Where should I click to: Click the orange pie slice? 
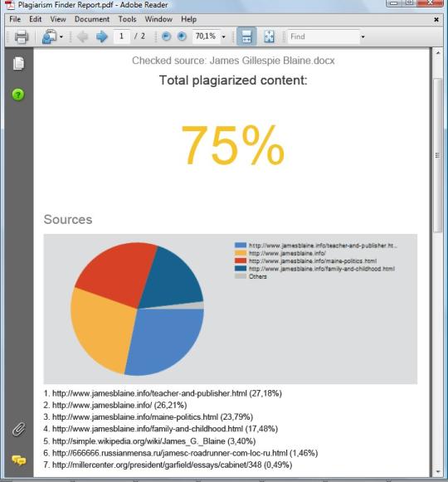click(x=101, y=330)
